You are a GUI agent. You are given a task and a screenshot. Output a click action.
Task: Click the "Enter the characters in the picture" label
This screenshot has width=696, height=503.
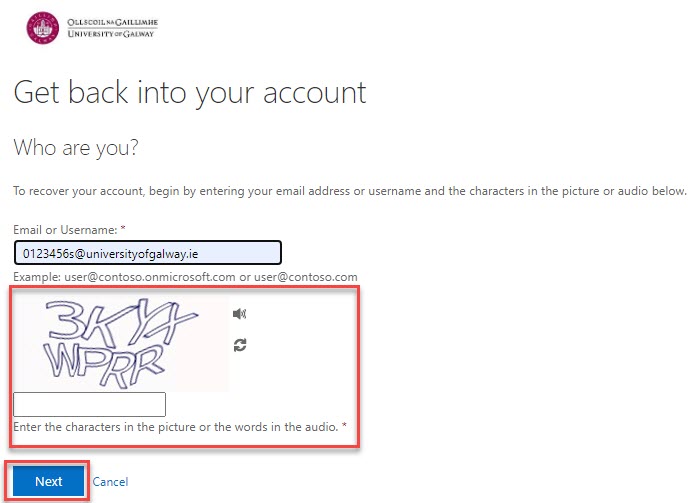pos(176,427)
